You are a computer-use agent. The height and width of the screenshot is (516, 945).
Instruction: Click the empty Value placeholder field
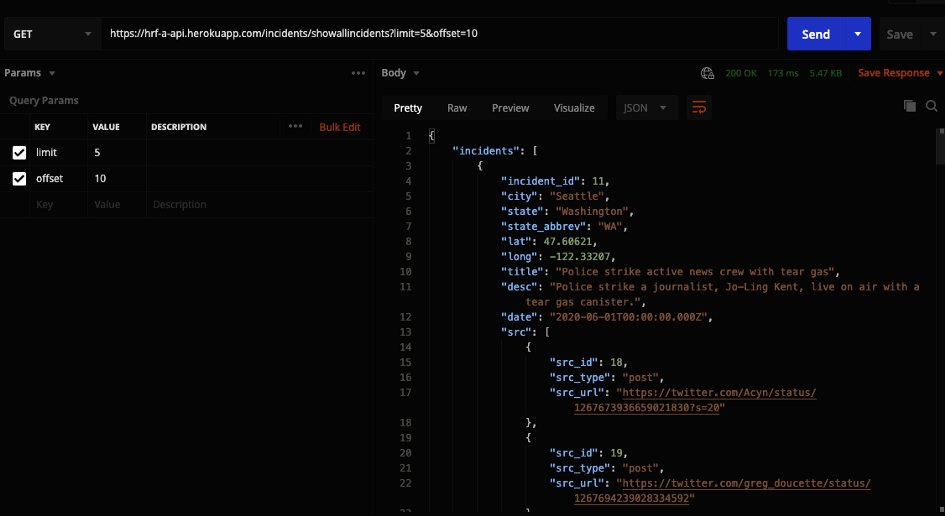[117, 204]
